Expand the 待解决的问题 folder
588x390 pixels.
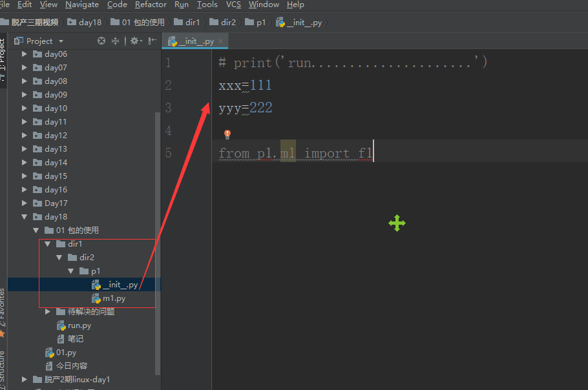click(47, 312)
